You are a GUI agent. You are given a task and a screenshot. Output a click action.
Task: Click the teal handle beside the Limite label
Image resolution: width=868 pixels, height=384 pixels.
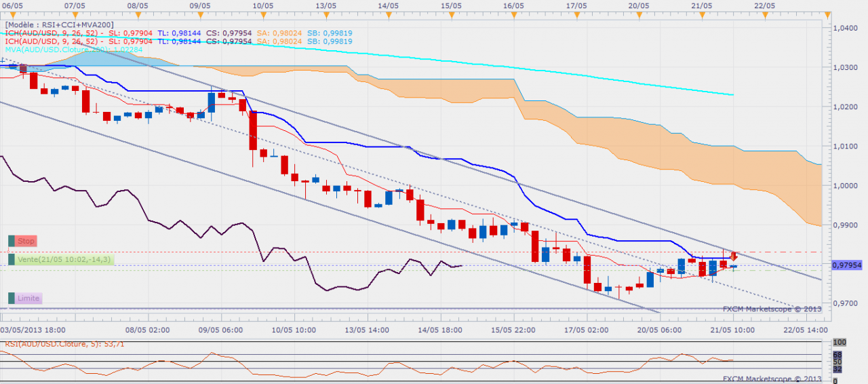[x=12, y=299]
